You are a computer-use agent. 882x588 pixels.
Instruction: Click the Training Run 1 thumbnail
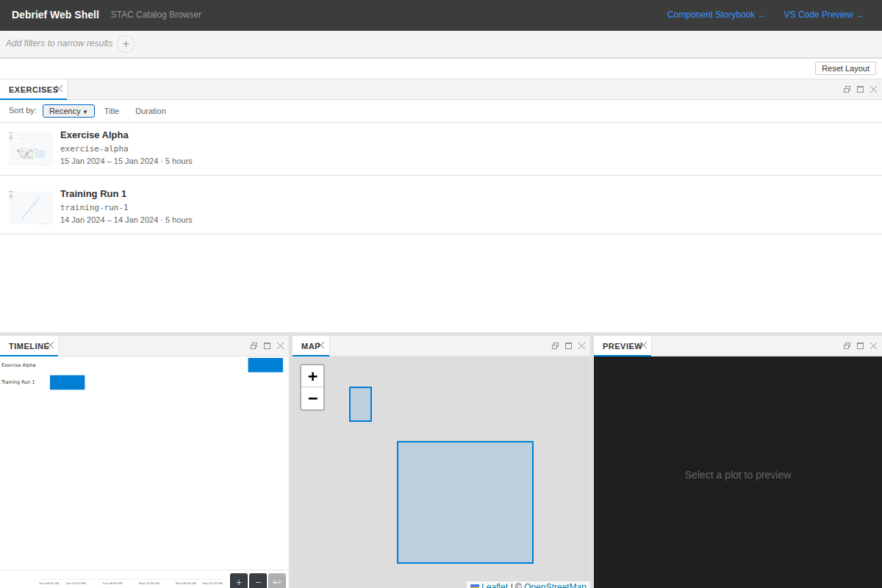[x=30, y=207]
